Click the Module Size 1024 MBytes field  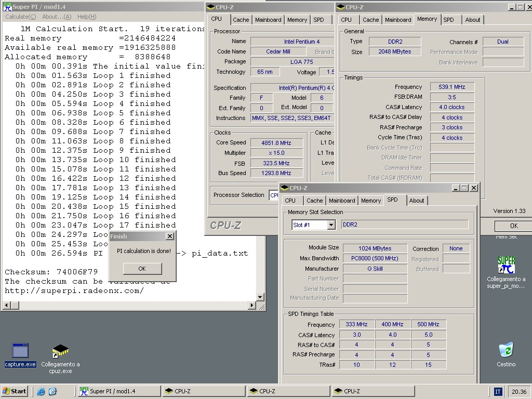click(375, 248)
